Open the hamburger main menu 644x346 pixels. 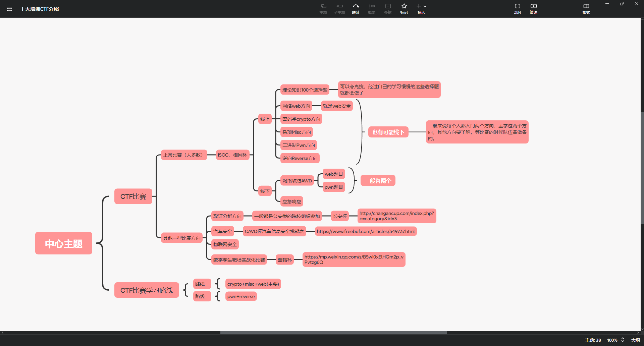(9, 9)
